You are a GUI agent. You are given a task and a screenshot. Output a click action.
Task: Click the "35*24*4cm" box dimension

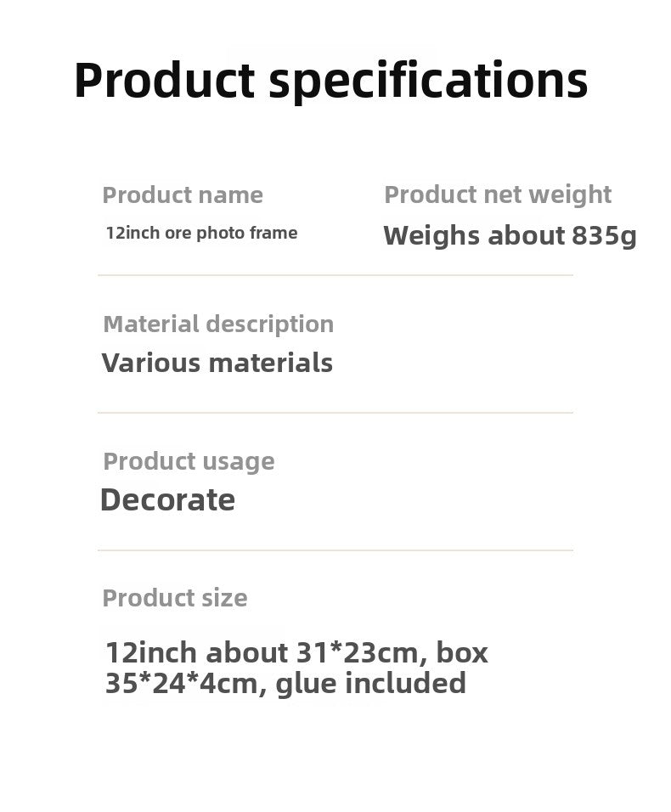(181, 683)
